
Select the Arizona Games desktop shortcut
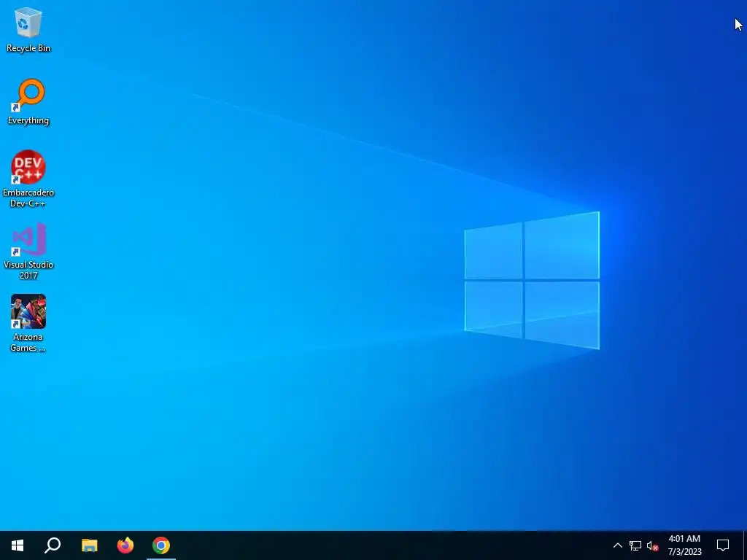tap(28, 323)
